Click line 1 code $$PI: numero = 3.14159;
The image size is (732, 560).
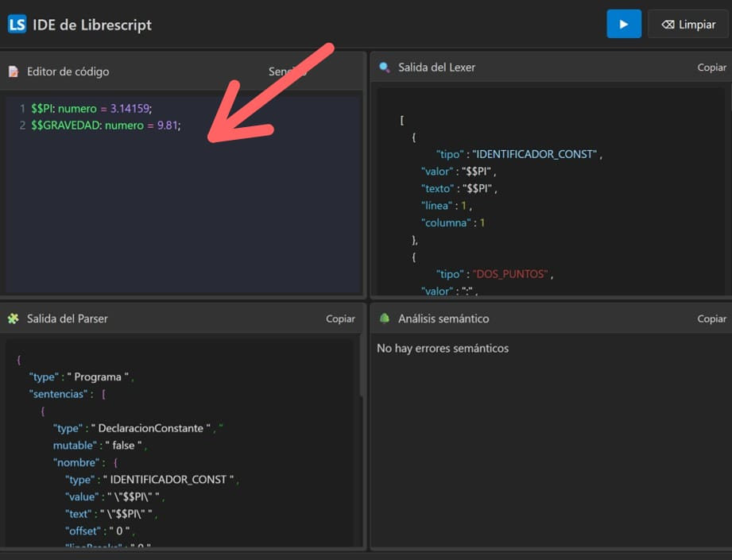click(91, 109)
